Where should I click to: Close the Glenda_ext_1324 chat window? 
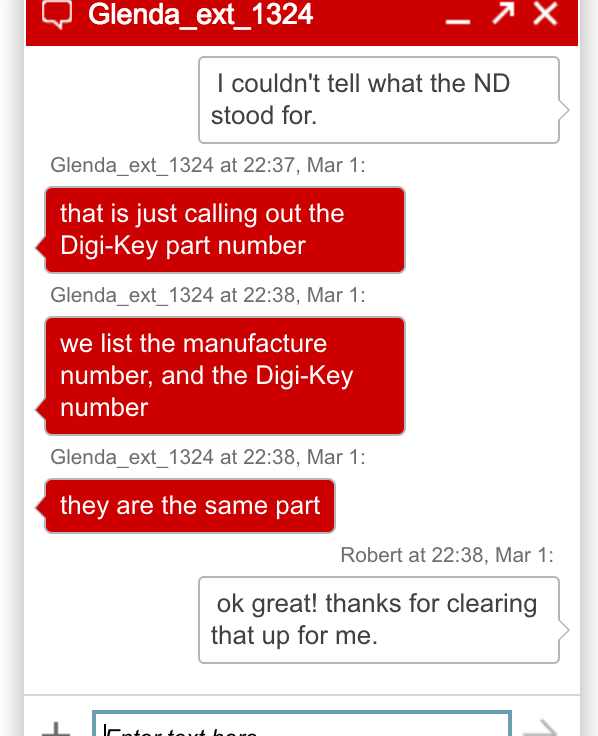click(x=545, y=13)
